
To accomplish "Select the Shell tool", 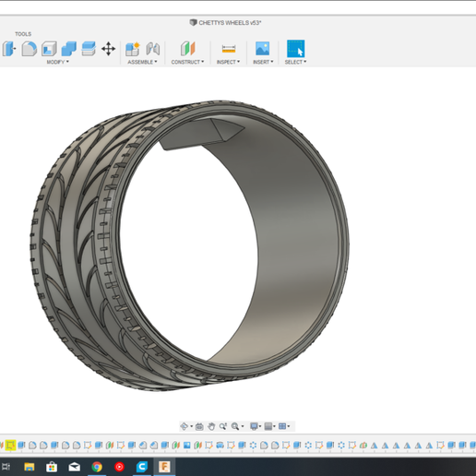I will click(x=49, y=49).
